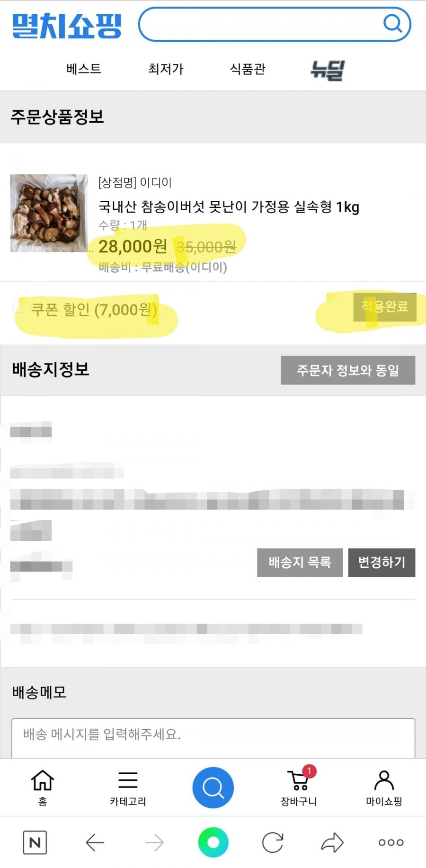Go back with browser left arrow
This screenshot has width=426, height=868.
95,842
